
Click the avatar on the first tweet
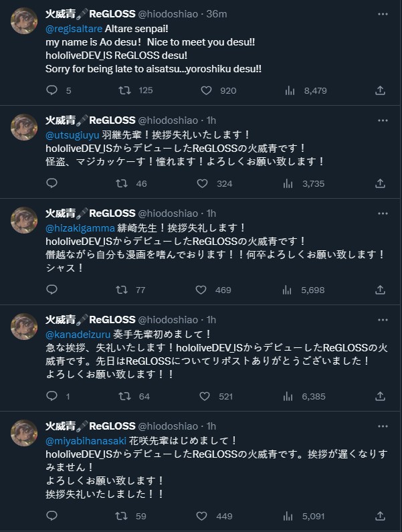pyautogui.click(x=24, y=22)
